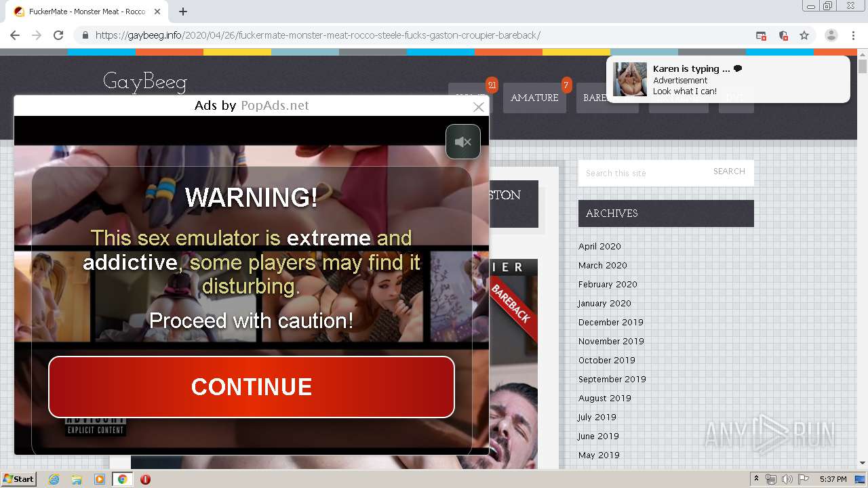Screen dimensions: 868x488
Task: Open the media player taskbar icon
Action: (100, 479)
